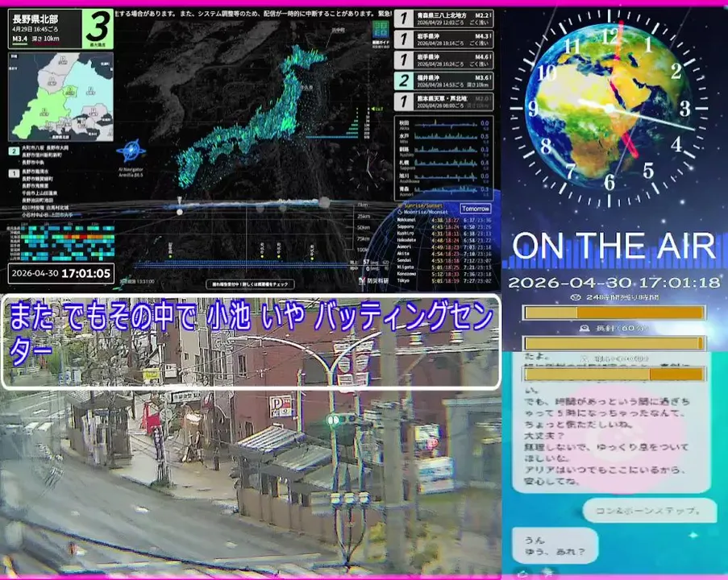Viewport: 728px width, 580px height.
Task: Click the Wakkanai sunrise row
Action: tap(444, 220)
